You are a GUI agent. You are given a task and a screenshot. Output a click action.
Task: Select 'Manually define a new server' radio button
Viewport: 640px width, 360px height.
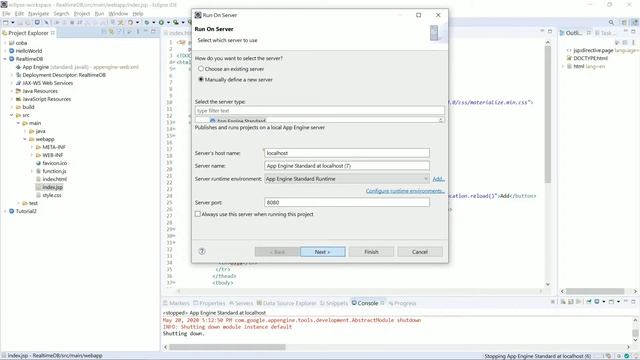click(x=201, y=79)
